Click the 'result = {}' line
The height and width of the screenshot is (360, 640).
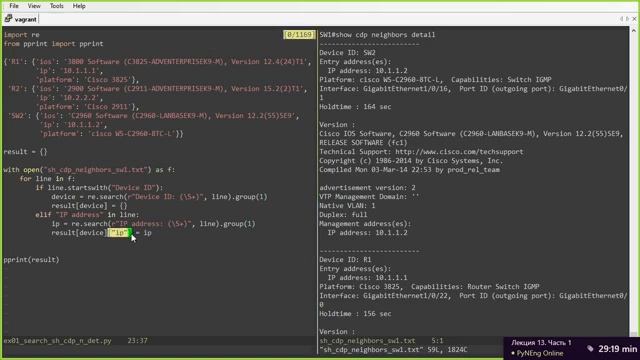[x=25, y=151]
